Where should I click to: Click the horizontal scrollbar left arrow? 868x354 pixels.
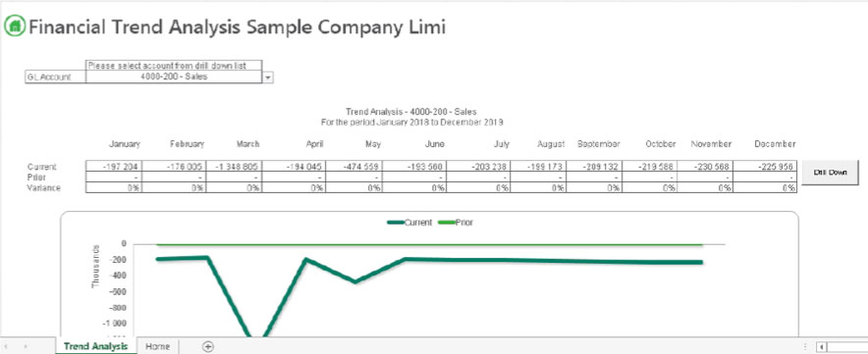(x=822, y=347)
